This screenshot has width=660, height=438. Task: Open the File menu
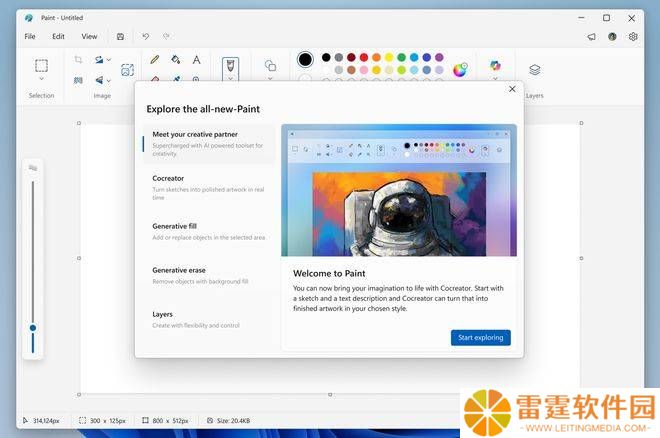(x=30, y=37)
